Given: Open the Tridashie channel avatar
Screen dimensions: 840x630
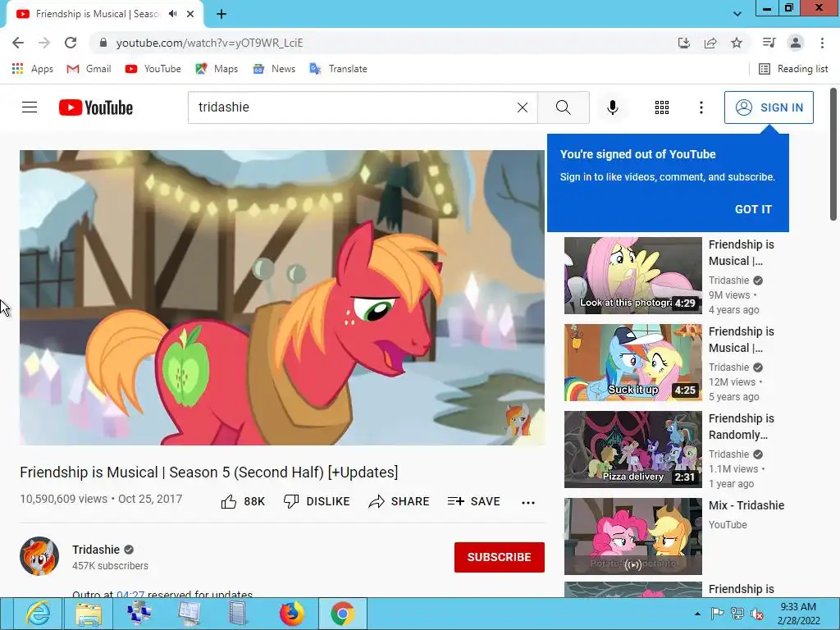Looking at the screenshot, I should click(39, 557).
